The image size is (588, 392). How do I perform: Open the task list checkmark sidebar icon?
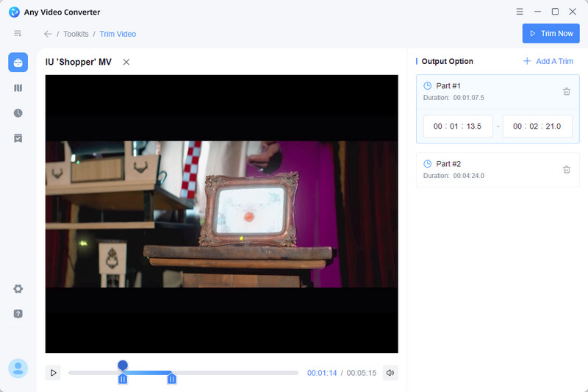tap(18, 138)
